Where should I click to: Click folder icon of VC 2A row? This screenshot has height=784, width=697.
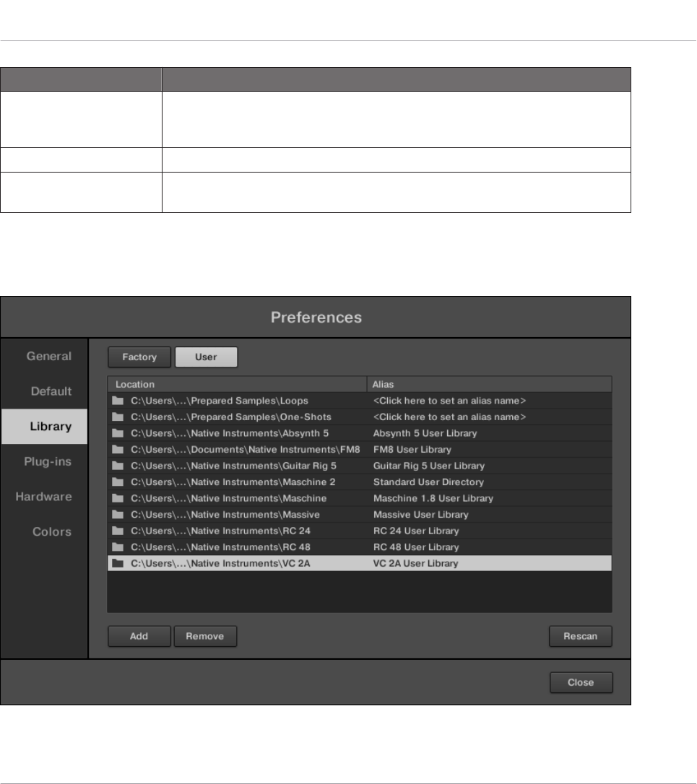click(x=118, y=563)
